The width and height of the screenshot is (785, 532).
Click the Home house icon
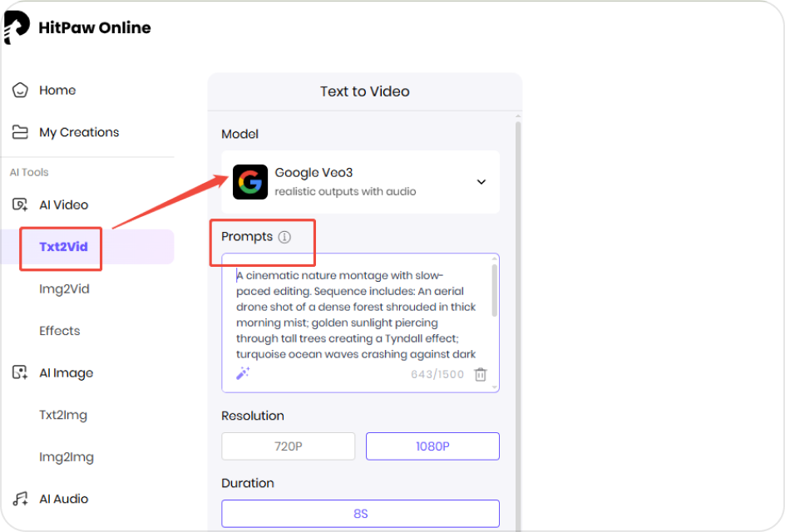click(x=21, y=91)
